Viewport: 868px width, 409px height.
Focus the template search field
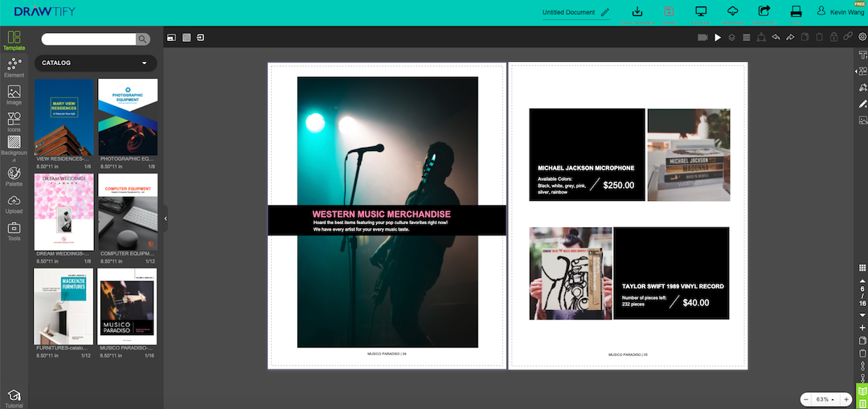click(x=88, y=39)
